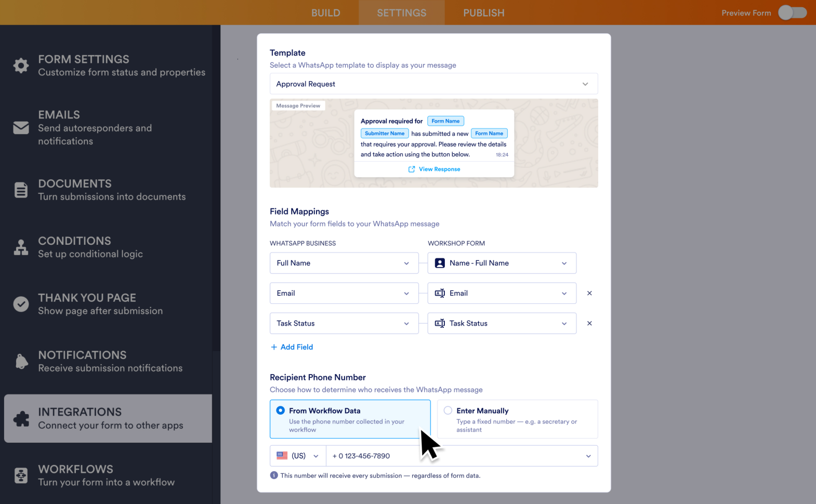
Task: Click the text field icon in Task Status mapping
Action: (440, 323)
